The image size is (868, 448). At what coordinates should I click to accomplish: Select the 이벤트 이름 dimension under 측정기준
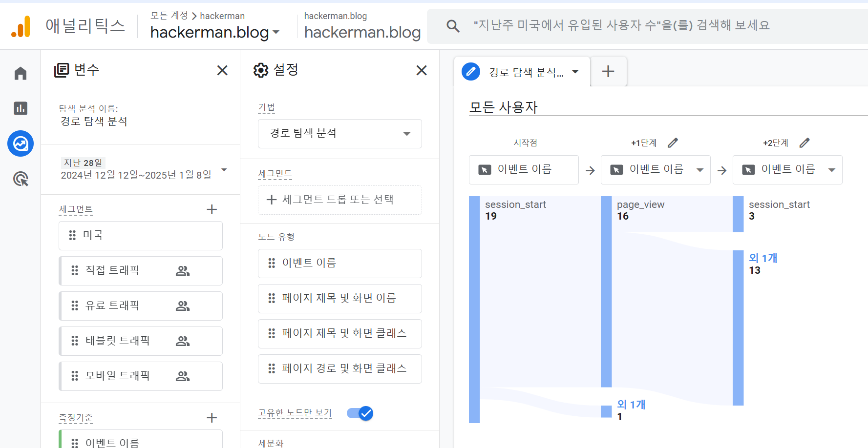(140, 439)
